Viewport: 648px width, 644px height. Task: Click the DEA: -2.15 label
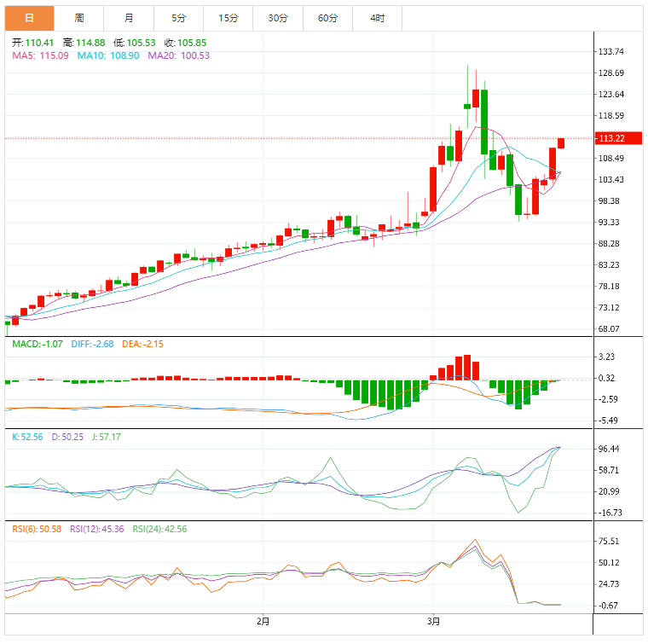pyautogui.click(x=142, y=345)
